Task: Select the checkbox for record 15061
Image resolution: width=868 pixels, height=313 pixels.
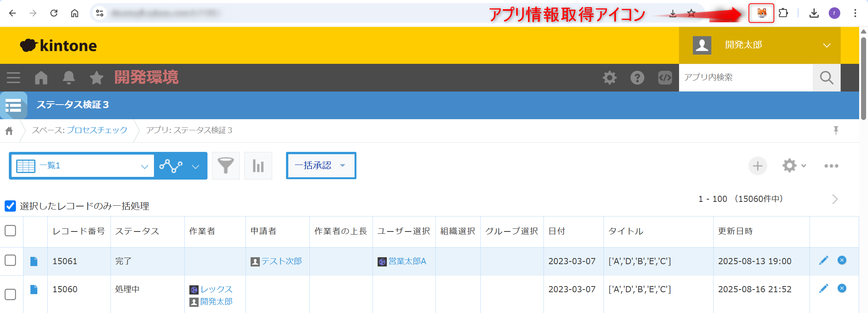Action: coord(10,261)
